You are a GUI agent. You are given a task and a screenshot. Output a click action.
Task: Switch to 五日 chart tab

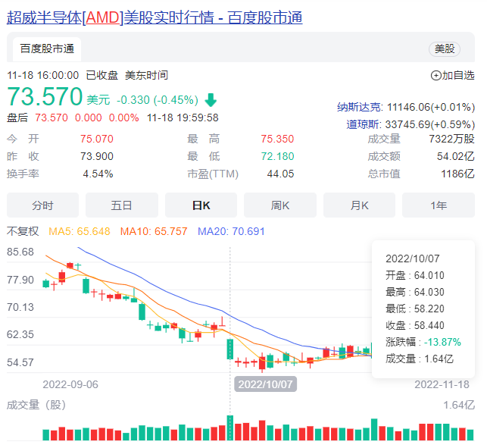(122, 205)
